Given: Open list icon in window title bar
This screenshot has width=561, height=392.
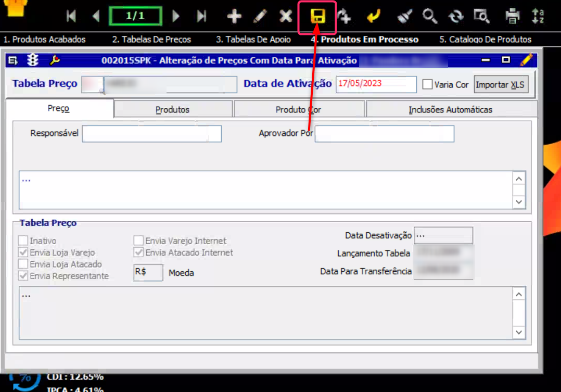Looking at the screenshot, I should click(x=13, y=60).
